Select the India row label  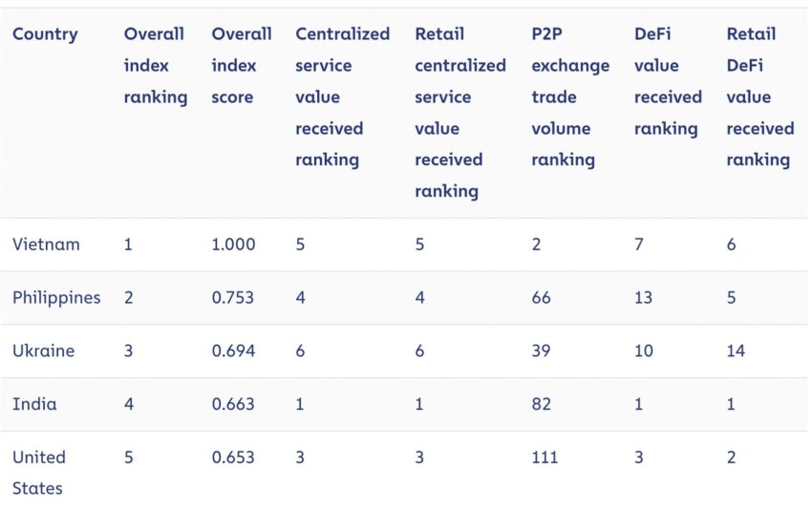(x=34, y=404)
